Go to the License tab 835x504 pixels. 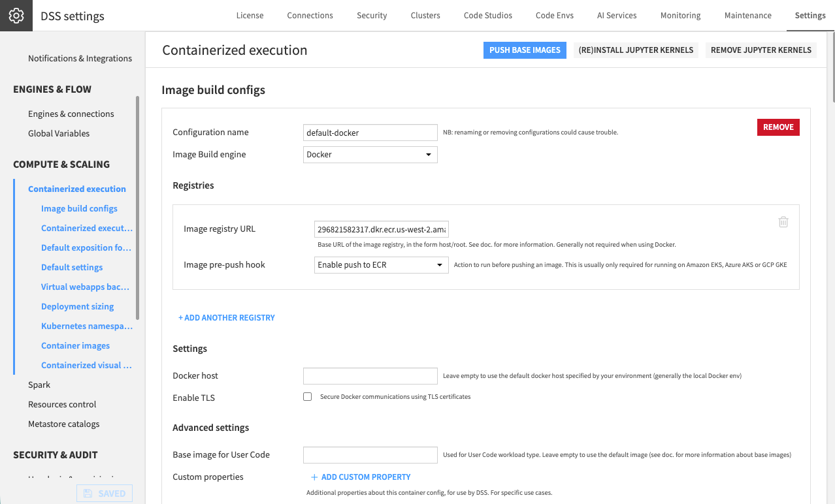tap(250, 16)
